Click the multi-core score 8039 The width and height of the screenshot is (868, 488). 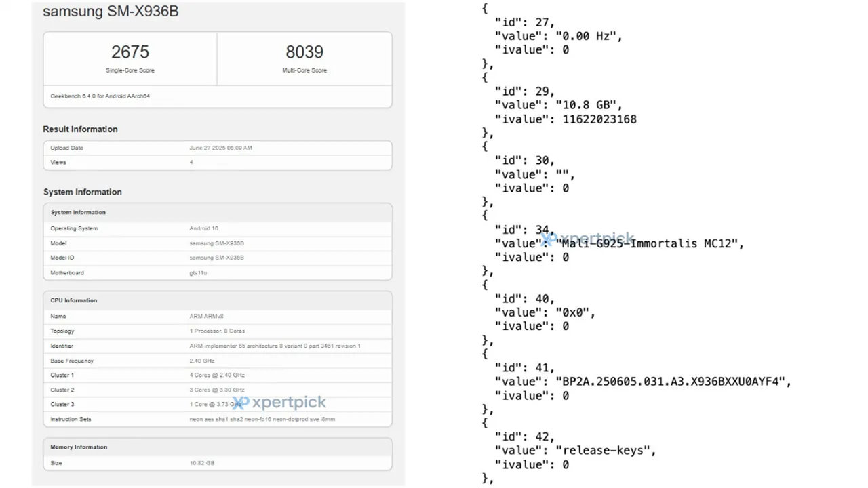click(304, 52)
